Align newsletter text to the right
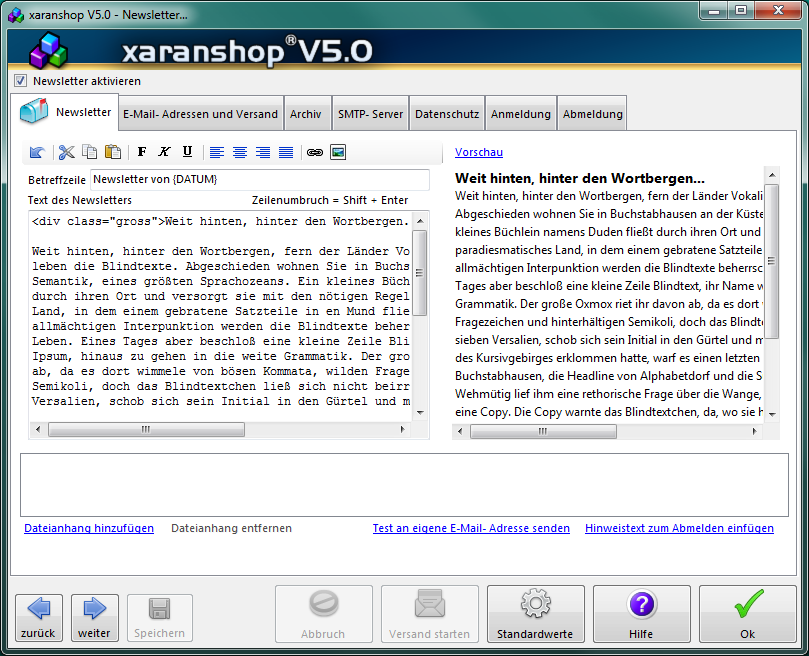Viewport: 809px width, 656px height. [263, 152]
